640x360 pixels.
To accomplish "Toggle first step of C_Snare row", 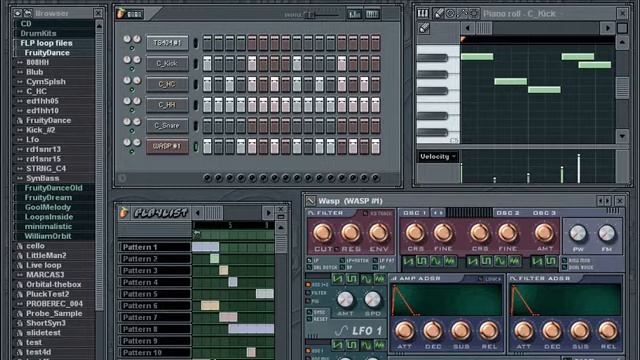I will pos(207,126).
